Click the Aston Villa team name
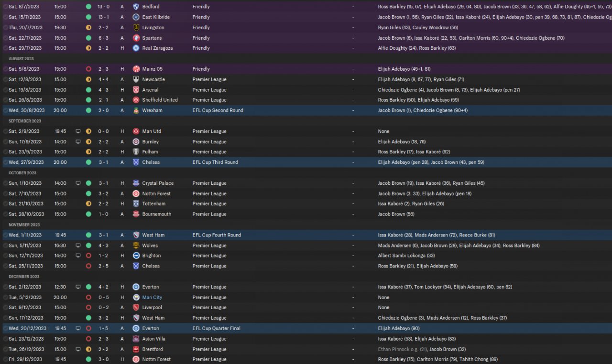The height and width of the screenshot is (364, 612). point(155,339)
